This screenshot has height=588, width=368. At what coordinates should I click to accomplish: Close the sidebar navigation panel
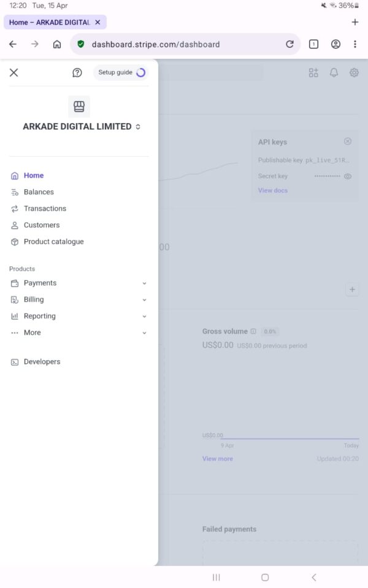[13, 72]
